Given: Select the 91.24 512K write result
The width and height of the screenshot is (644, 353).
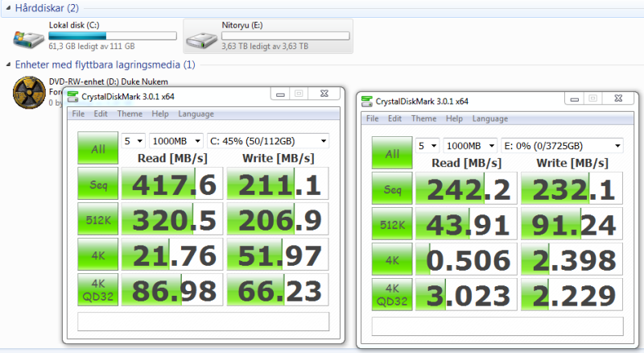Looking at the screenshot, I should [x=572, y=224].
